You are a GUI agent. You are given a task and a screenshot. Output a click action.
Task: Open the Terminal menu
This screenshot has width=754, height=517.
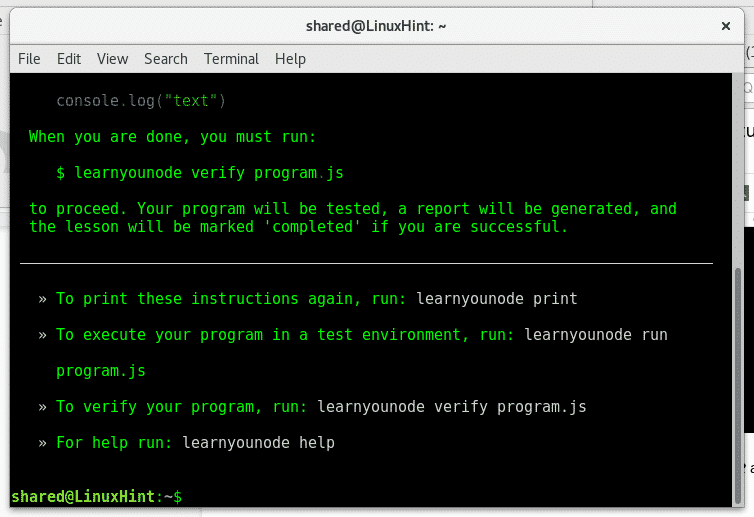231,59
